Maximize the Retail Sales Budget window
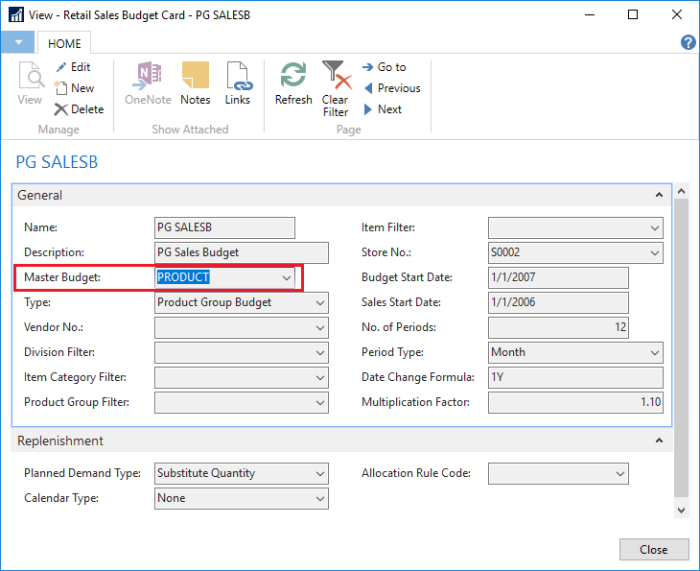This screenshot has width=700, height=571. click(633, 15)
